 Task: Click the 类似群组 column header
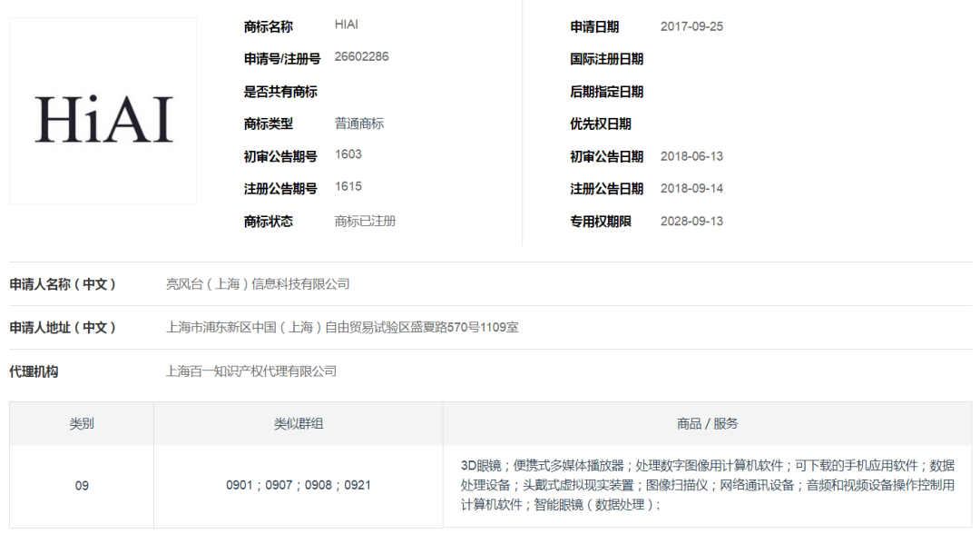[299, 424]
